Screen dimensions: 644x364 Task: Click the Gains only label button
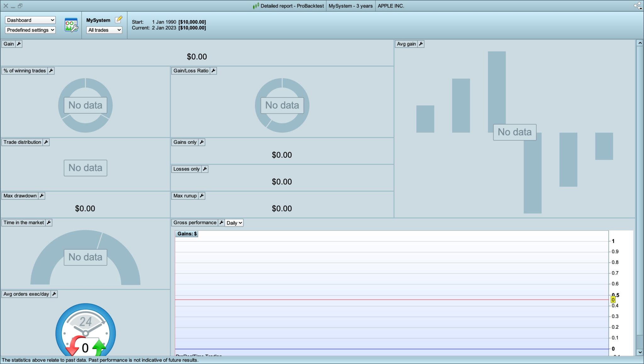click(185, 142)
